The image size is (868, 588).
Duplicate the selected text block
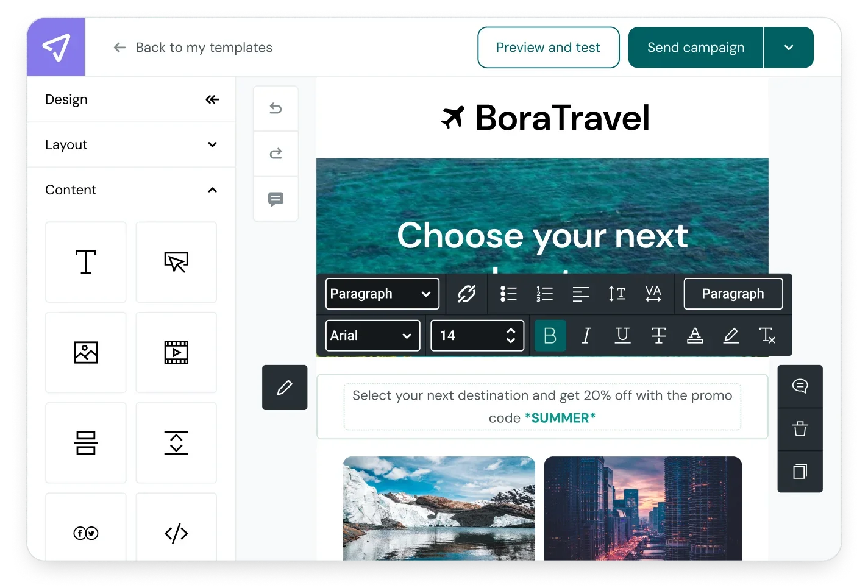800,472
